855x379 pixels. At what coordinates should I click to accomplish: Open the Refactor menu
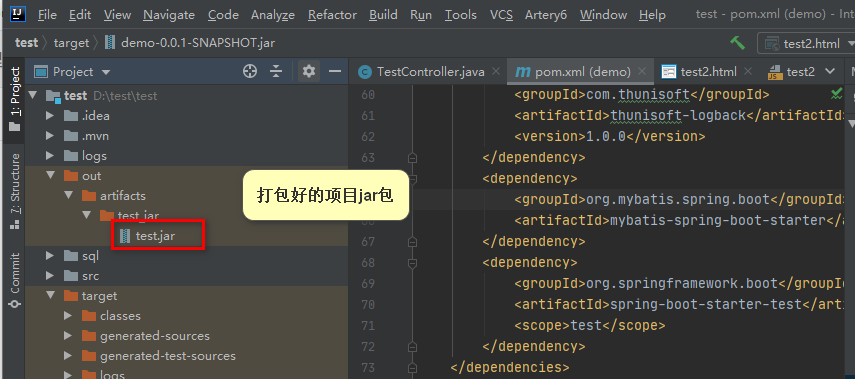click(332, 15)
